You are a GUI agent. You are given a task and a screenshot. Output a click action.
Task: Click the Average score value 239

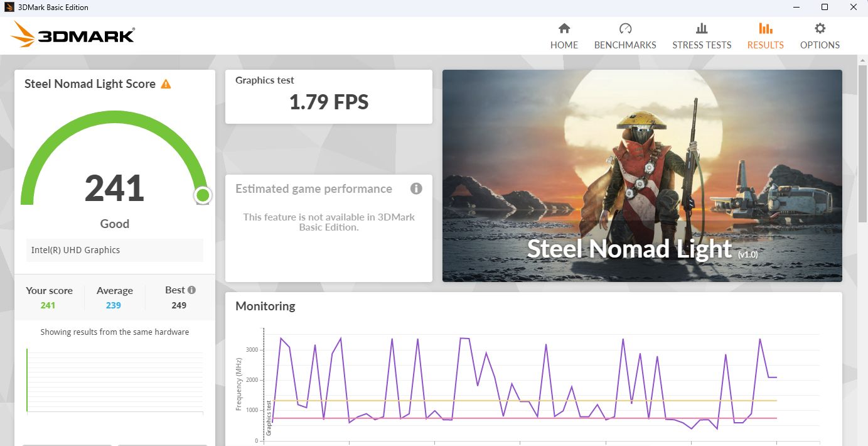114,305
